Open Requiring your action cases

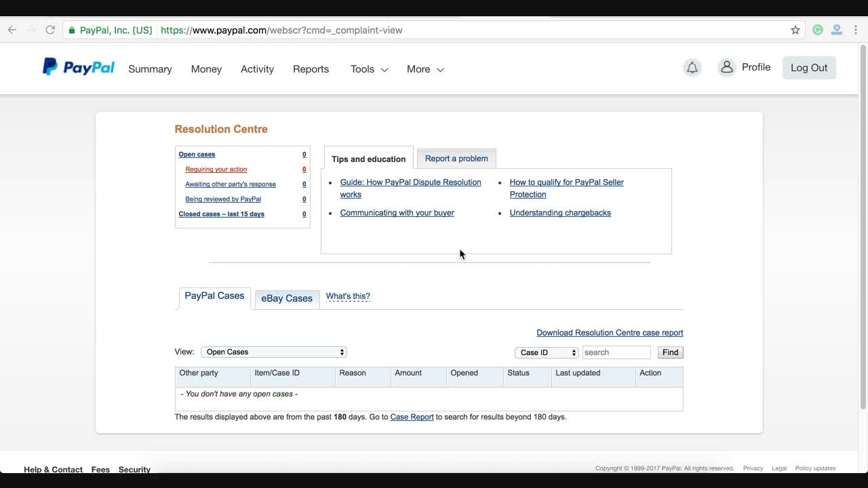pos(216,169)
